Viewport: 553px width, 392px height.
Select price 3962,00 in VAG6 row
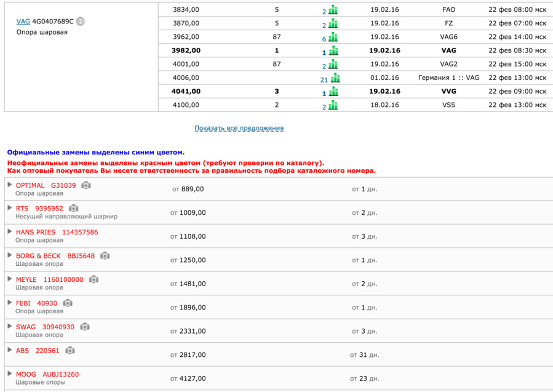[186, 37]
